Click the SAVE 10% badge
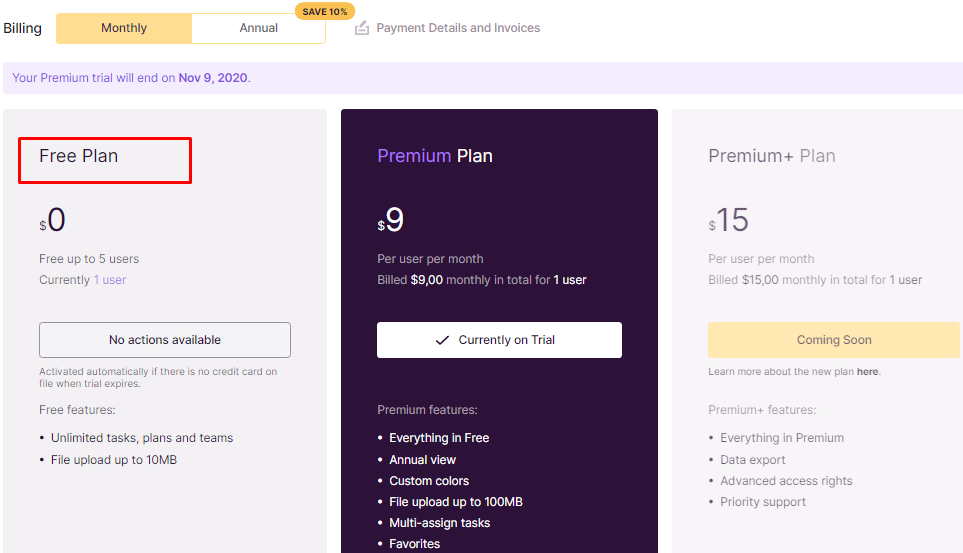This screenshot has height=553, width=963. point(324,11)
